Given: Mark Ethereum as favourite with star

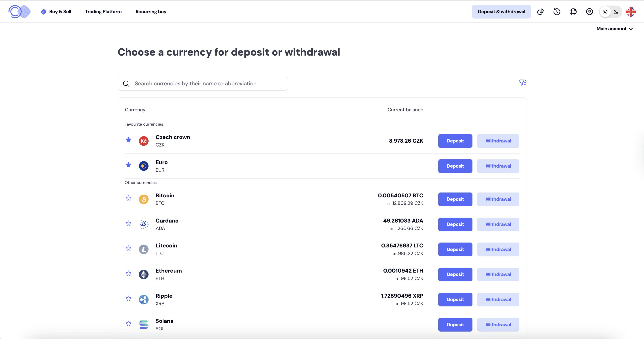Looking at the screenshot, I should tap(129, 273).
